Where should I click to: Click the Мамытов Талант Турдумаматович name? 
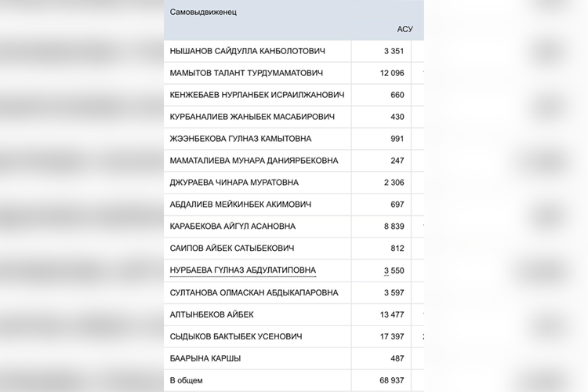point(247,74)
